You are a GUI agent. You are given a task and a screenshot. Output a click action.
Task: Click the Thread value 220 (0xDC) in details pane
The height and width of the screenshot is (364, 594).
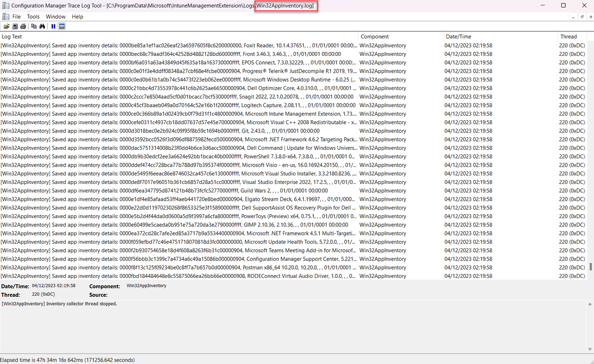43,294
